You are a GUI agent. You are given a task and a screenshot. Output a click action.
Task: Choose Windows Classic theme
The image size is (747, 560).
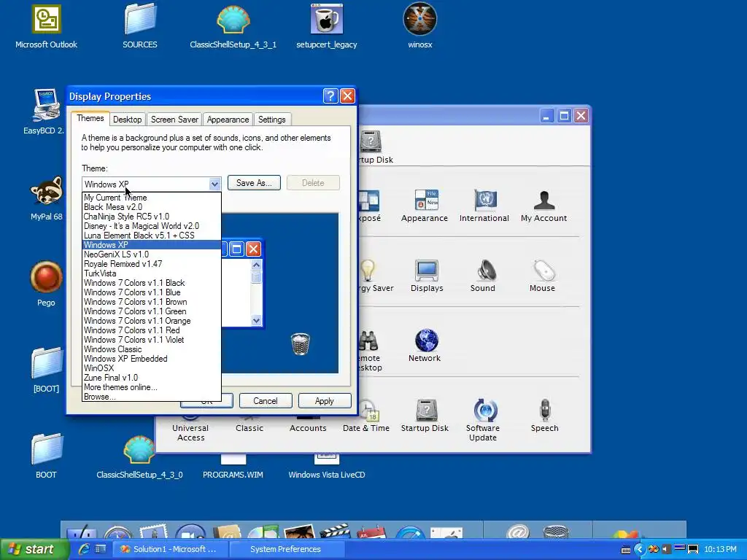(152, 349)
